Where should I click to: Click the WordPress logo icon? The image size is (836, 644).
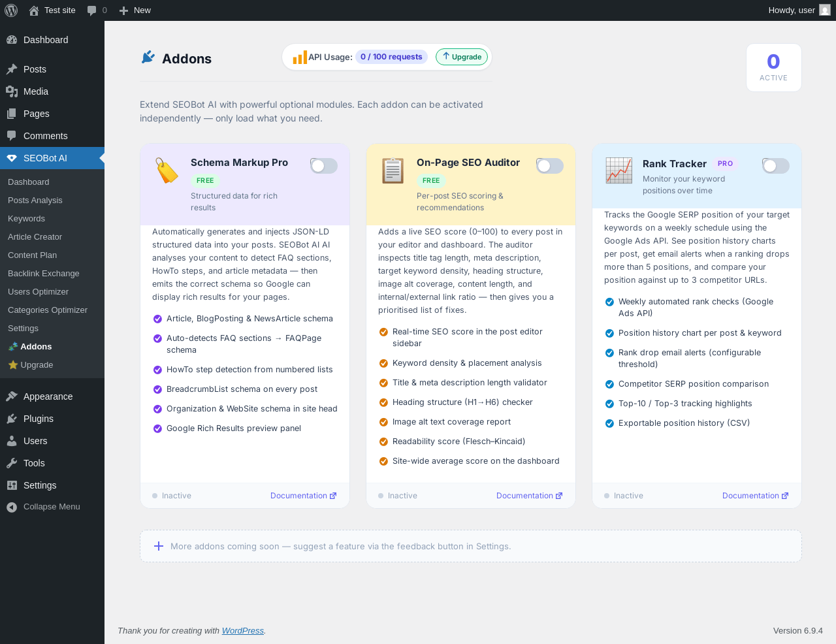11,10
